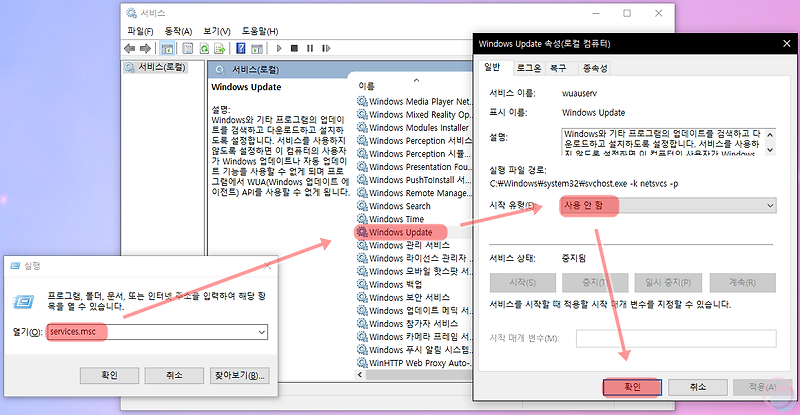
Task: Click description box down arrow in properties
Action: (770, 150)
